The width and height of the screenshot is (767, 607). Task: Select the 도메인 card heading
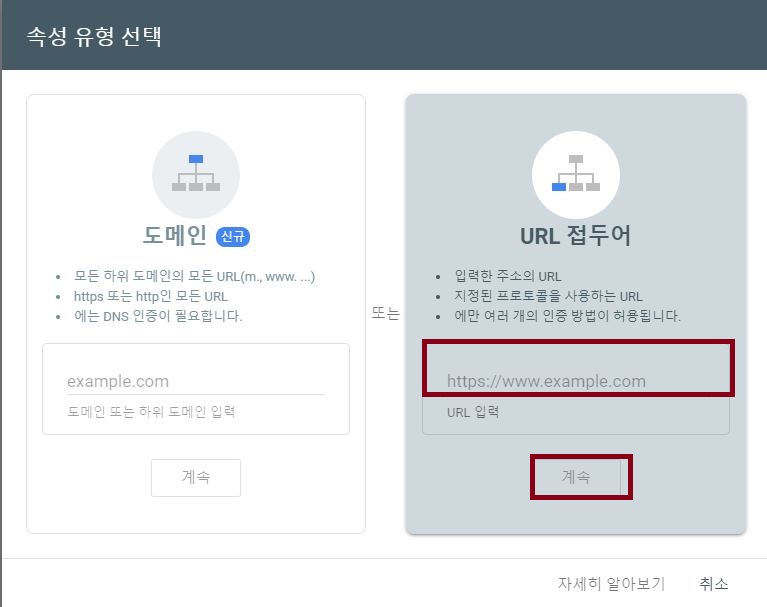(175, 235)
